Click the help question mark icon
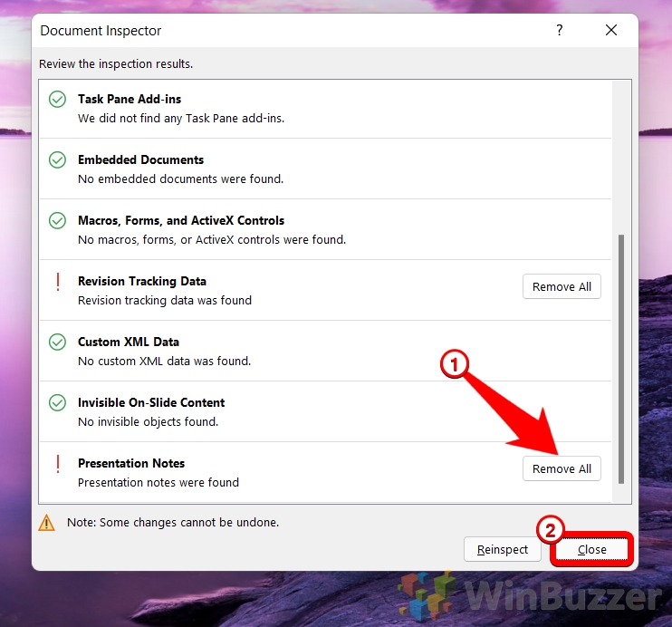 click(560, 30)
